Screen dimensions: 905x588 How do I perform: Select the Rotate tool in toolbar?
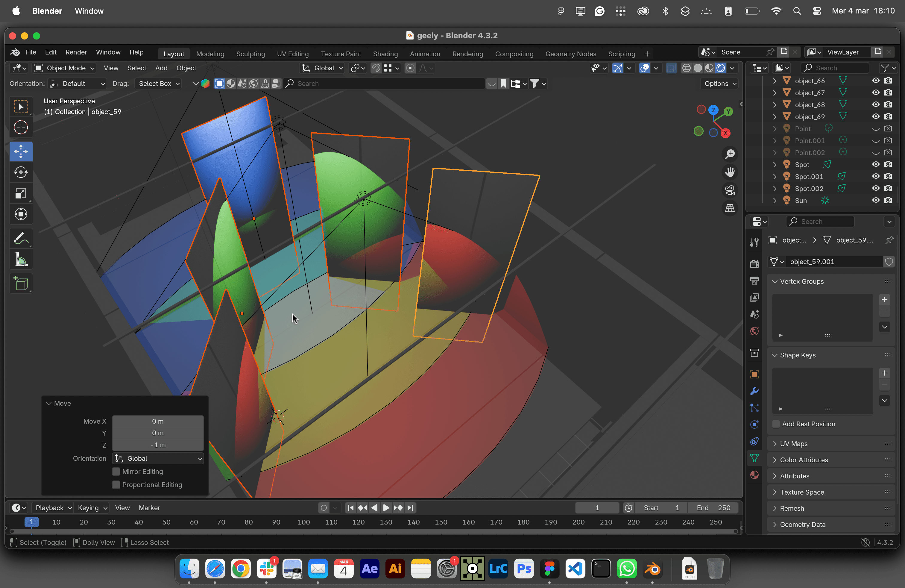[21, 173]
